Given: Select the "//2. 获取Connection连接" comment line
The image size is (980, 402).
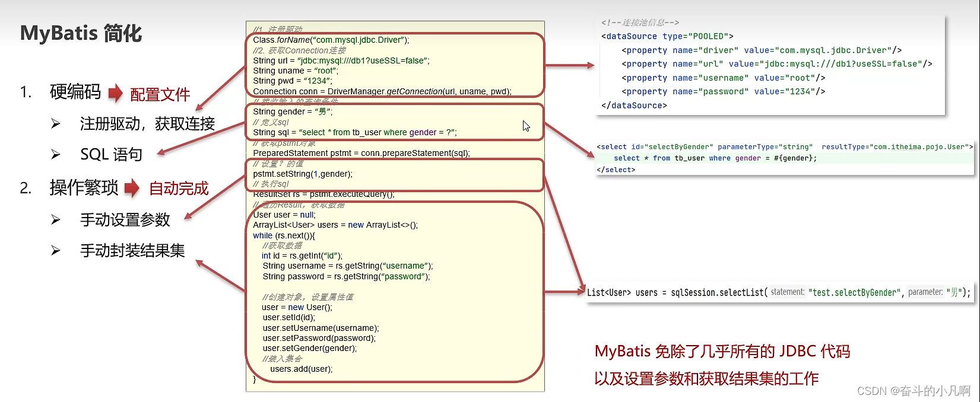Looking at the screenshot, I should pos(299,50).
